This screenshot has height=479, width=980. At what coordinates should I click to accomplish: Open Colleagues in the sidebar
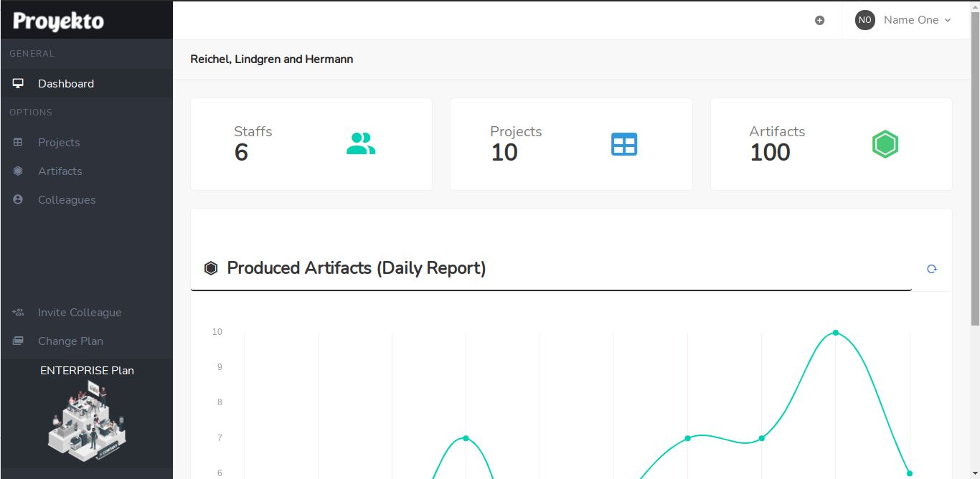click(86, 199)
